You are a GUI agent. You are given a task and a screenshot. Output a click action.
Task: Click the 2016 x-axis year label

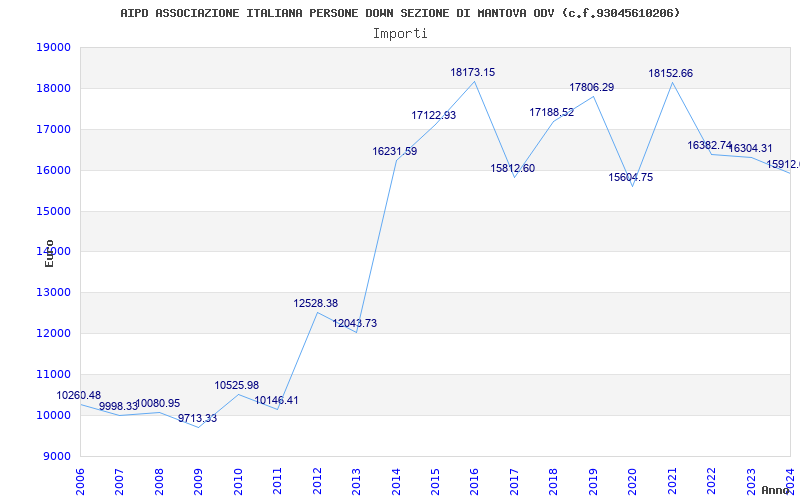(474, 482)
